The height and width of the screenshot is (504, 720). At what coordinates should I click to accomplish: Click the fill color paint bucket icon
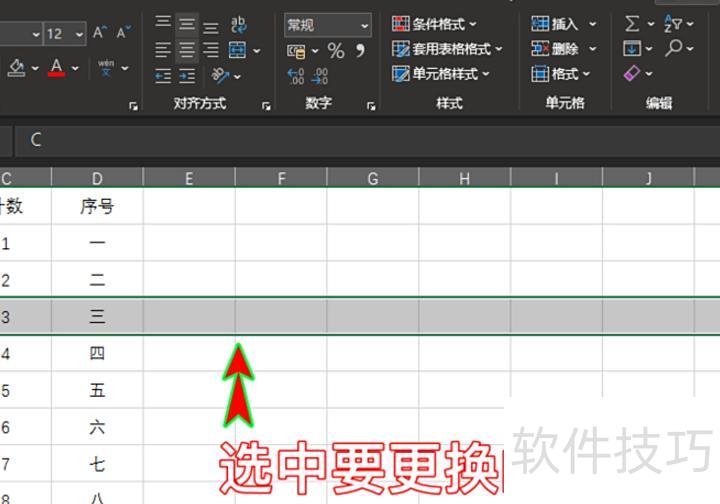pos(17,68)
